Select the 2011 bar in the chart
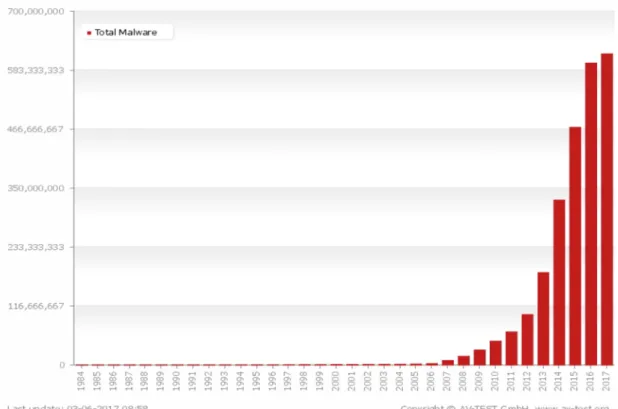 tap(512, 348)
